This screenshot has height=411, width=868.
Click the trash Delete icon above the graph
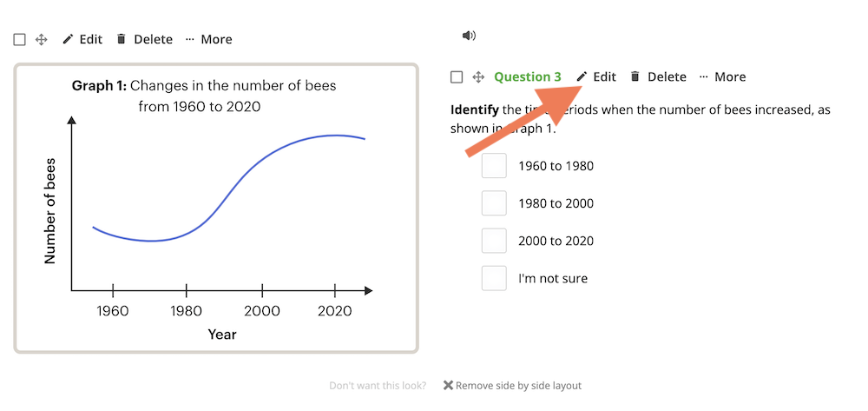(x=122, y=39)
